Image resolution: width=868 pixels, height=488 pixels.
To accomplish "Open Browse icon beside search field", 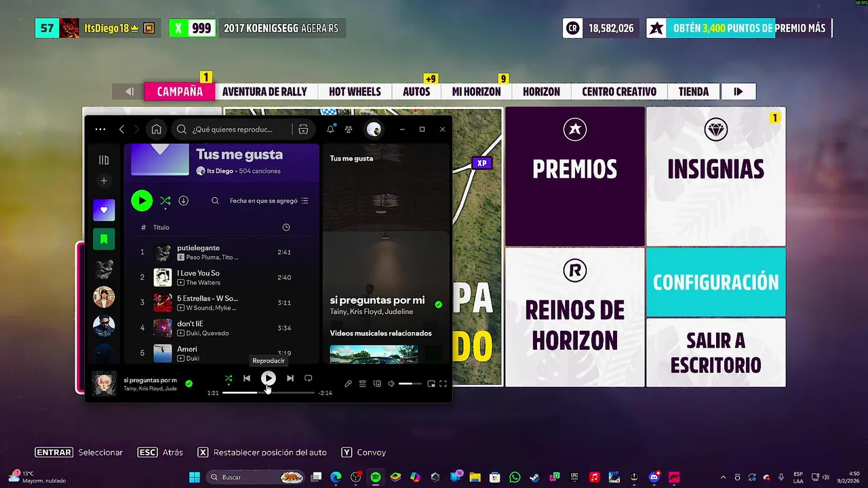I will pos(303,129).
